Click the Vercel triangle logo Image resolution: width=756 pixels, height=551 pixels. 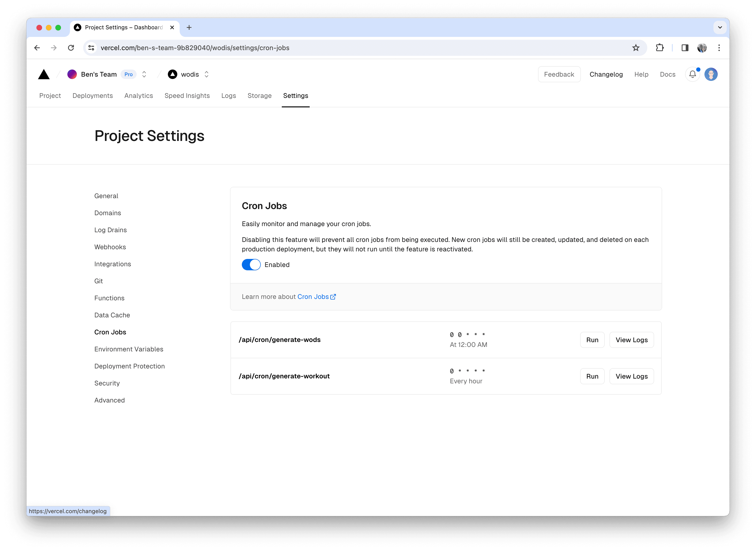(x=44, y=74)
